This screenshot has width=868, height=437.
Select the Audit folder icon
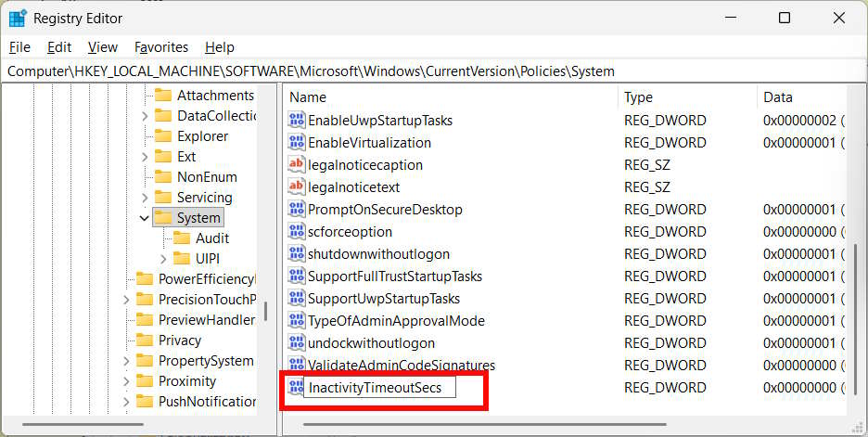182,238
